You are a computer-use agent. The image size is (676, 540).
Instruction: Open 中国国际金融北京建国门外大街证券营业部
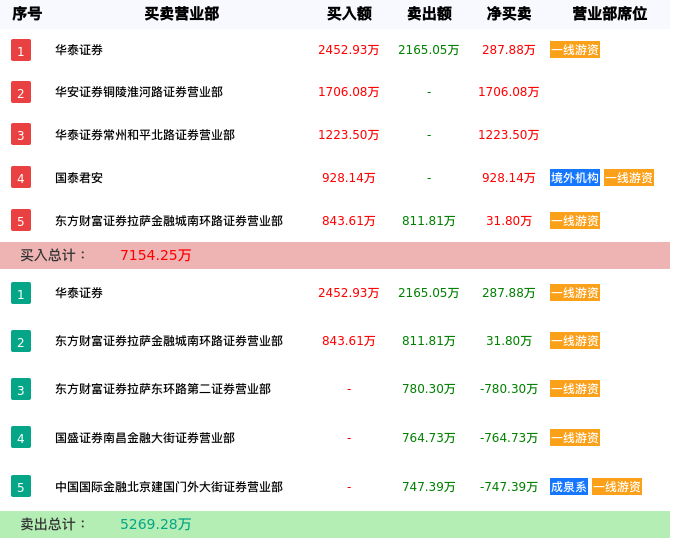pos(169,487)
